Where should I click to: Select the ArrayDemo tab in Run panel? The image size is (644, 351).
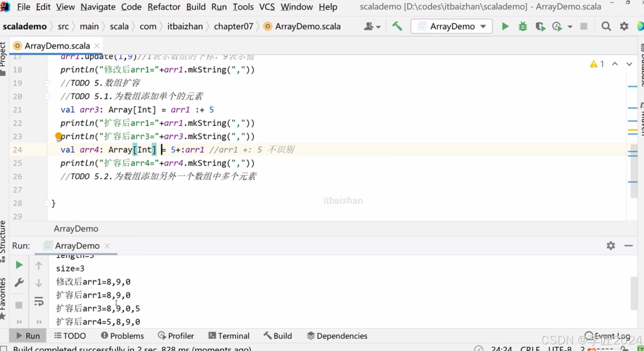pyautogui.click(x=77, y=246)
